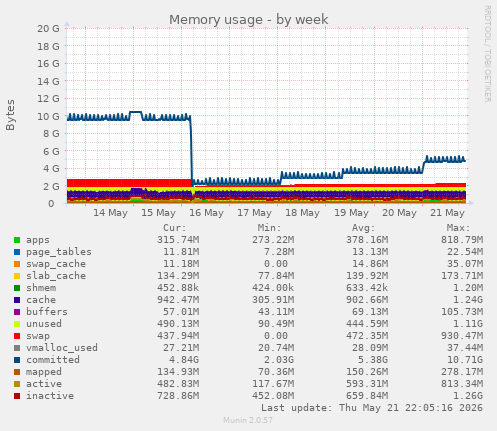Click the committed average value 5.38G
The width and height of the screenshot is (497, 431).
pyautogui.click(x=370, y=360)
